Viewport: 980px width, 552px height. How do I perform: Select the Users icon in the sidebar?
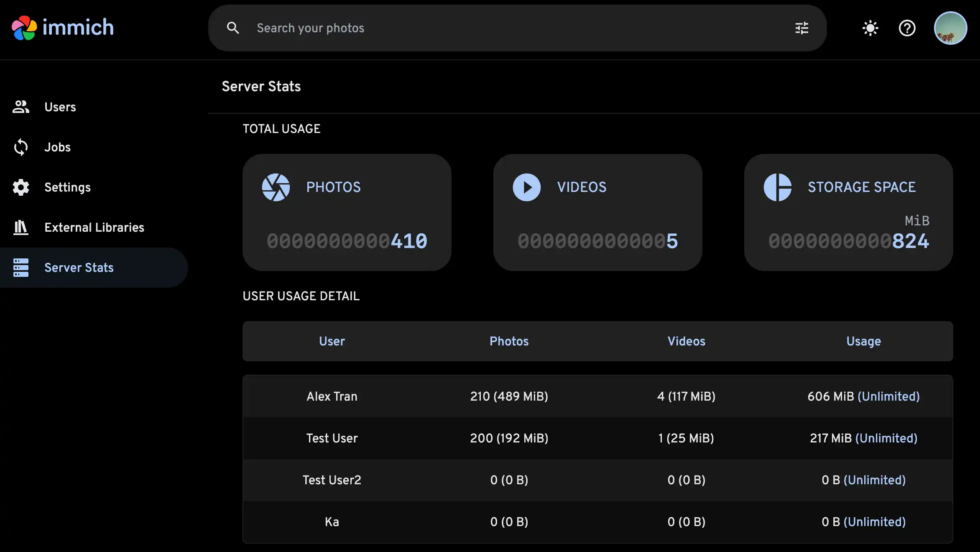pyautogui.click(x=20, y=107)
